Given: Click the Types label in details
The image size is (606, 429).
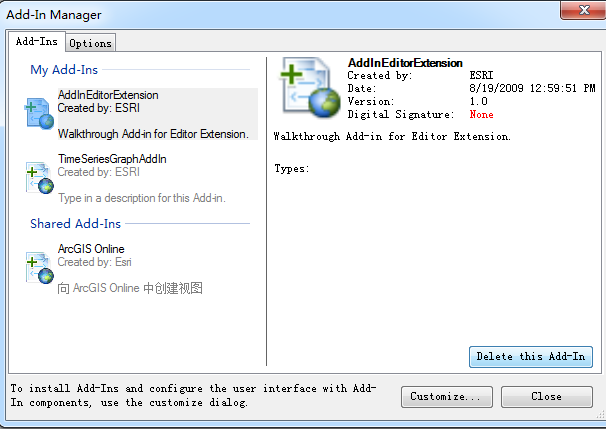Looking at the screenshot, I should tap(292, 169).
